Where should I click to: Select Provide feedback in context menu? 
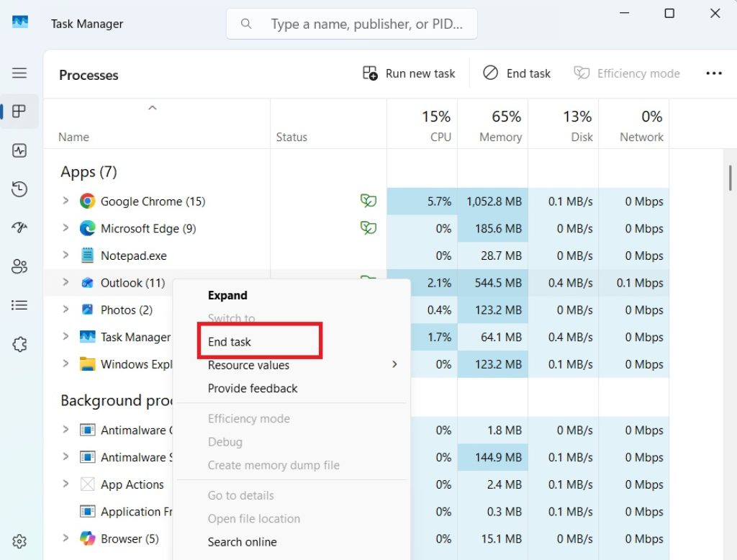click(291, 389)
